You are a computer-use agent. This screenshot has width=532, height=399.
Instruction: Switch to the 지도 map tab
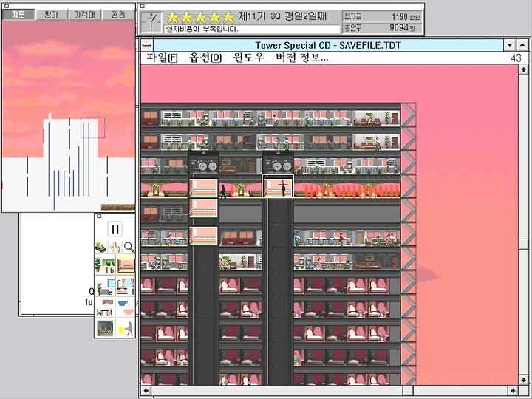[x=18, y=14]
